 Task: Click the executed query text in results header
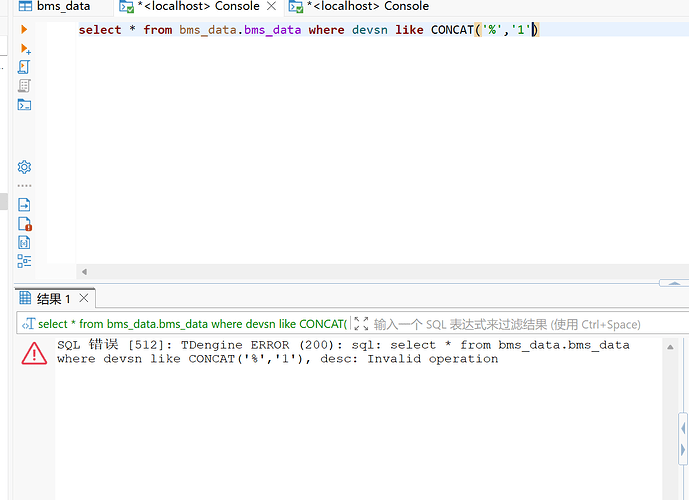192,324
